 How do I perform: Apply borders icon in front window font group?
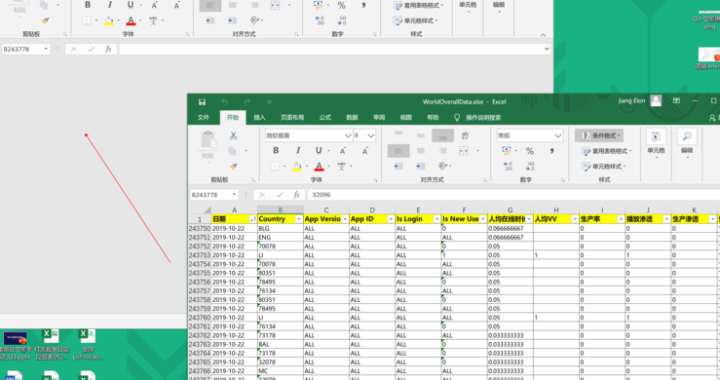pyautogui.click(x=275, y=166)
